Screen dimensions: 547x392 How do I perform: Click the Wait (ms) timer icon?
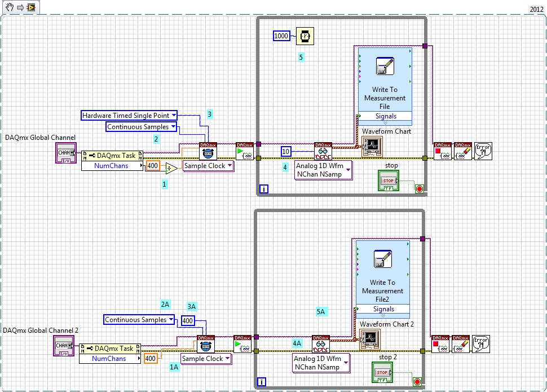pos(305,36)
